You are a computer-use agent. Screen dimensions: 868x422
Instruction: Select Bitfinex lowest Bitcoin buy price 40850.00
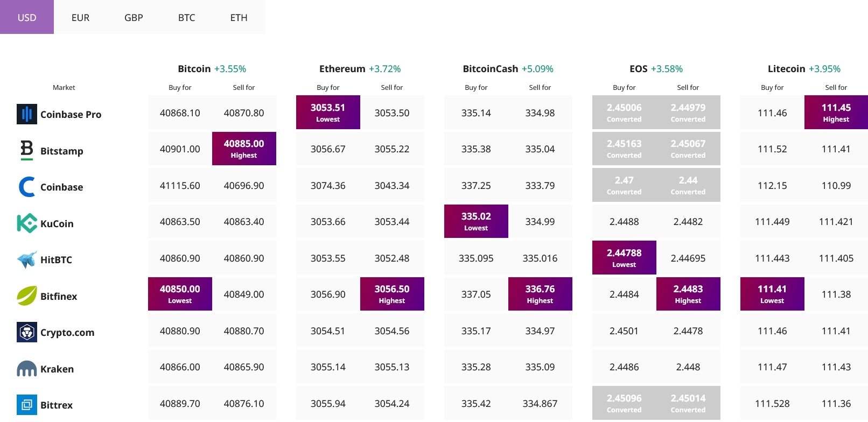tap(180, 294)
